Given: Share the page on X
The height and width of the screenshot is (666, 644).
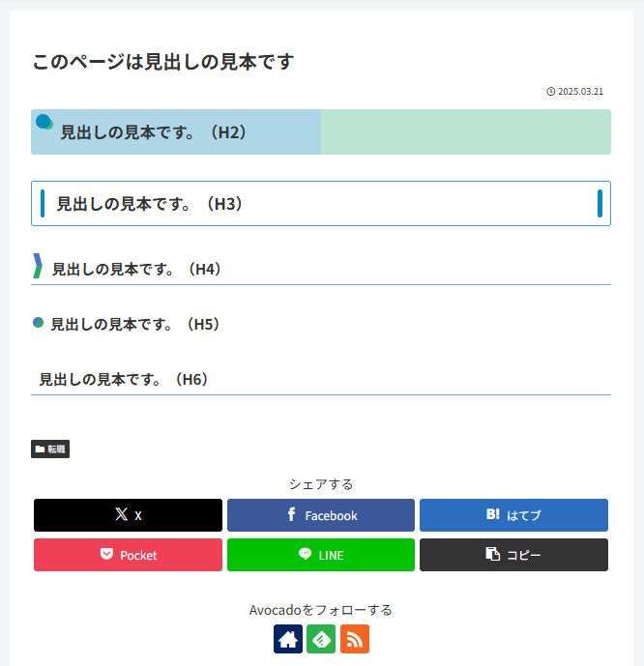Looking at the screenshot, I should point(128,515).
